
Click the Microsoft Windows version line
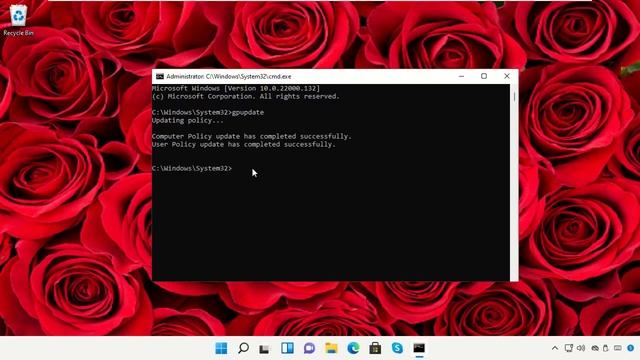tap(236, 88)
